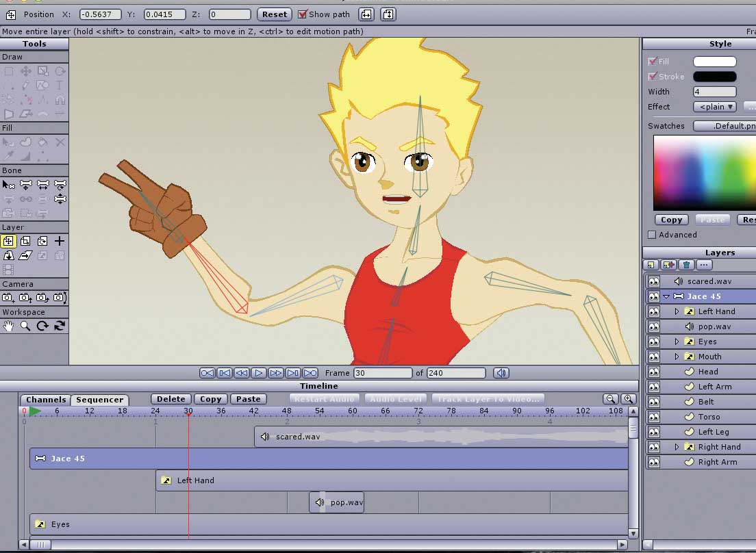Click the black Stroke color swatch

pyautogui.click(x=714, y=77)
